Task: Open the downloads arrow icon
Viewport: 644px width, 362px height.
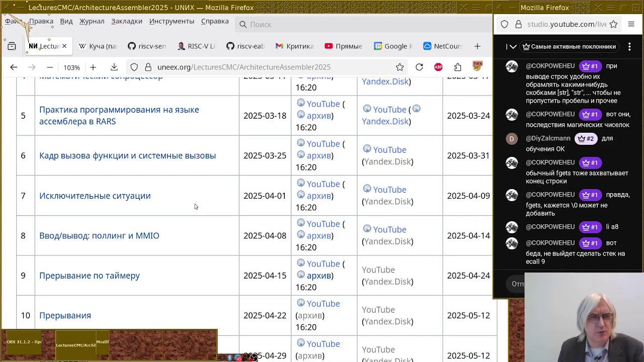Action: 114,67
